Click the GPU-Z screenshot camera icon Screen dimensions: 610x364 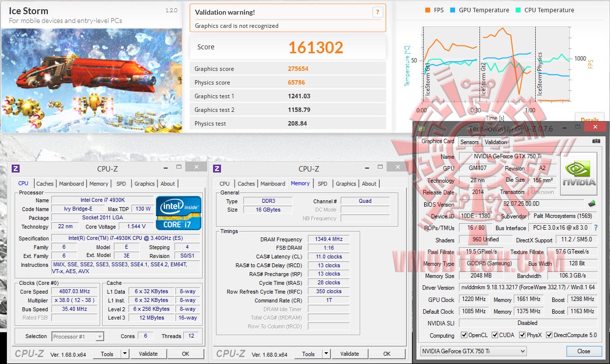(x=596, y=141)
